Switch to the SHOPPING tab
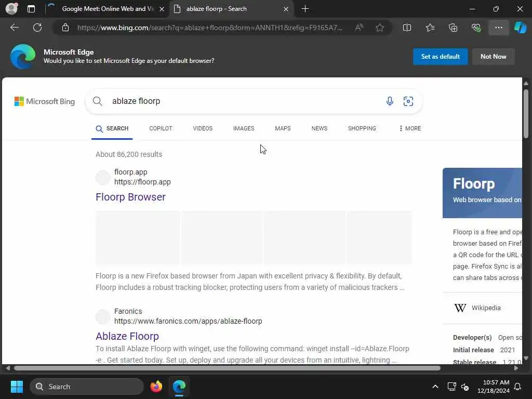This screenshot has height=399, width=532. click(x=362, y=129)
